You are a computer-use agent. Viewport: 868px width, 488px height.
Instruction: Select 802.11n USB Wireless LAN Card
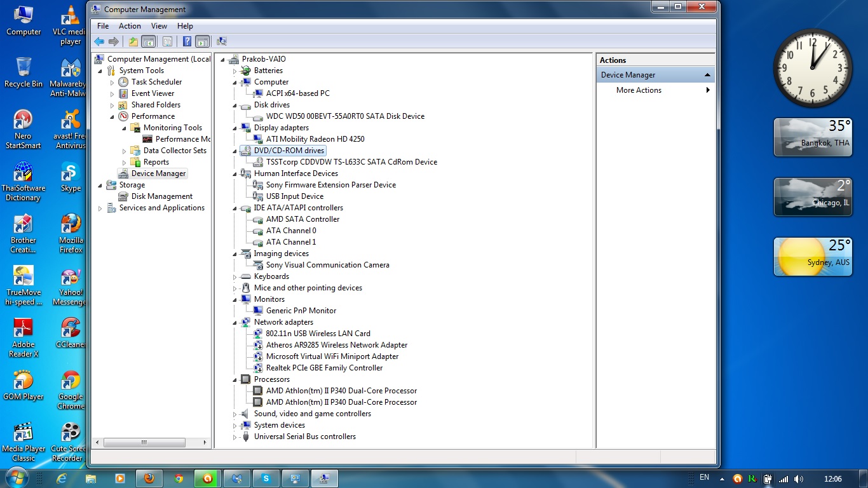[x=318, y=334]
